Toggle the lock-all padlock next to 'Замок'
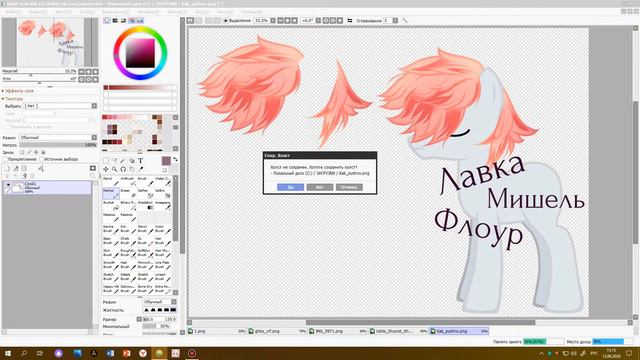 tap(44, 152)
